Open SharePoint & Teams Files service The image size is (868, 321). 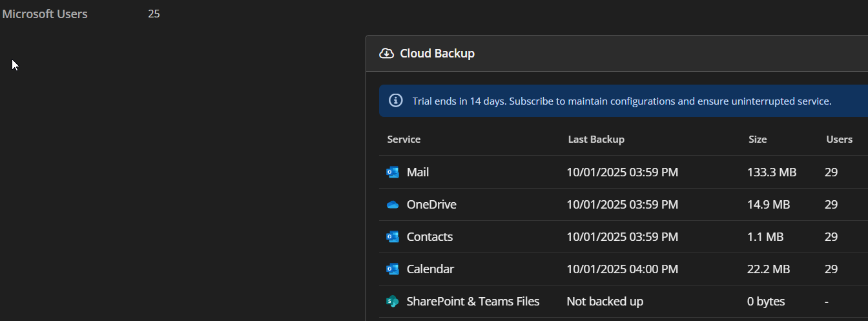(x=473, y=302)
